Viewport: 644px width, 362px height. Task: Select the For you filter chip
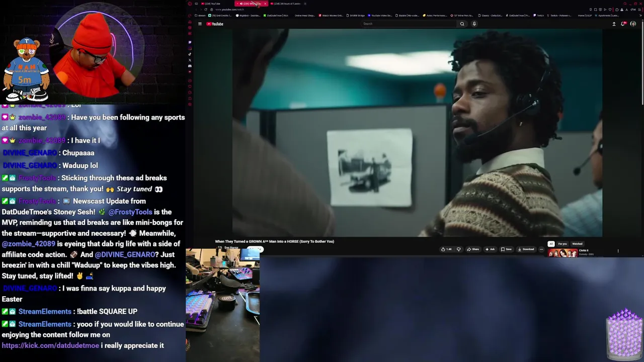tap(562, 244)
